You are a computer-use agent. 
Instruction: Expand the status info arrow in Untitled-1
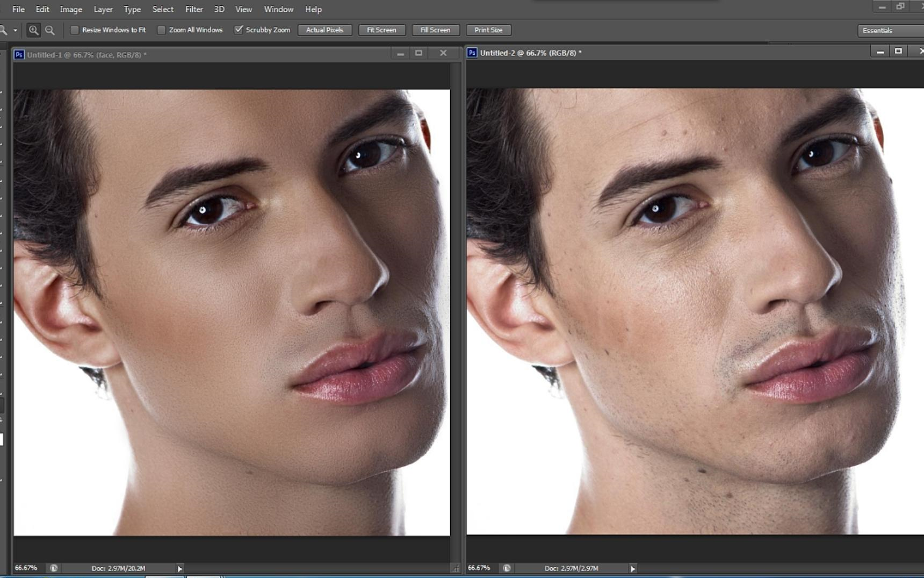pyautogui.click(x=180, y=568)
